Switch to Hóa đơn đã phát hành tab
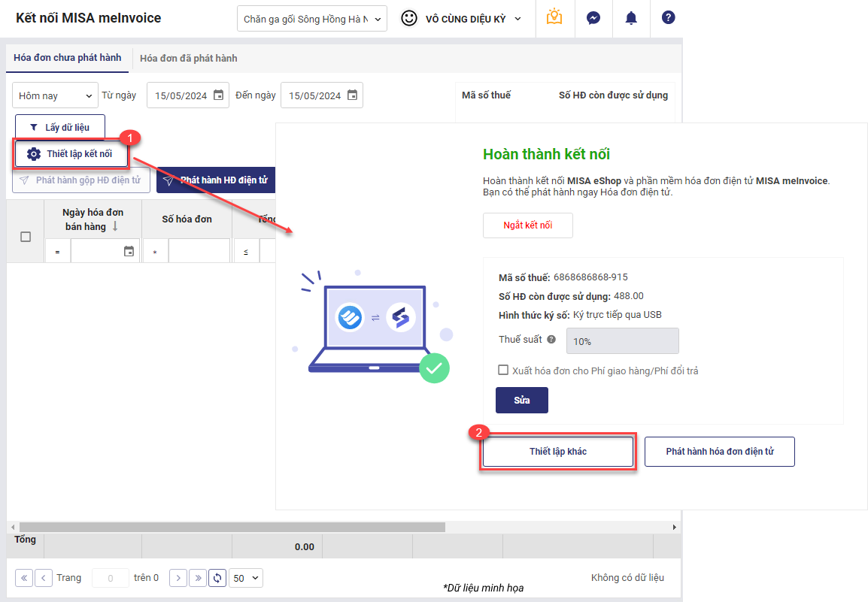The height and width of the screenshot is (602, 868). point(188,58)
